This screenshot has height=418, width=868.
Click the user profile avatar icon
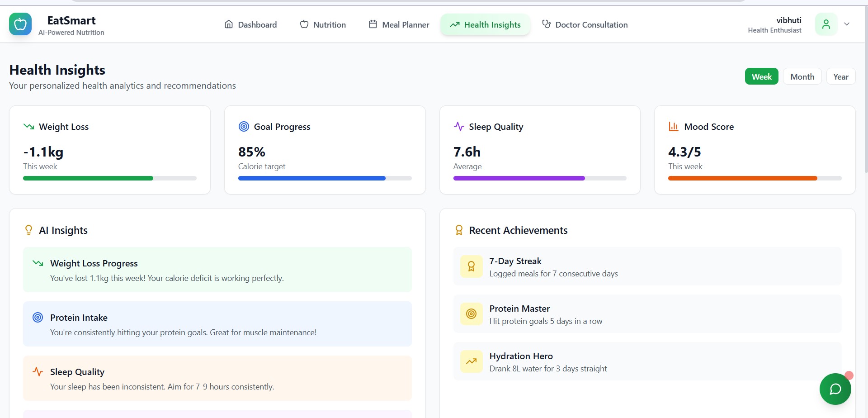[826, 24]
